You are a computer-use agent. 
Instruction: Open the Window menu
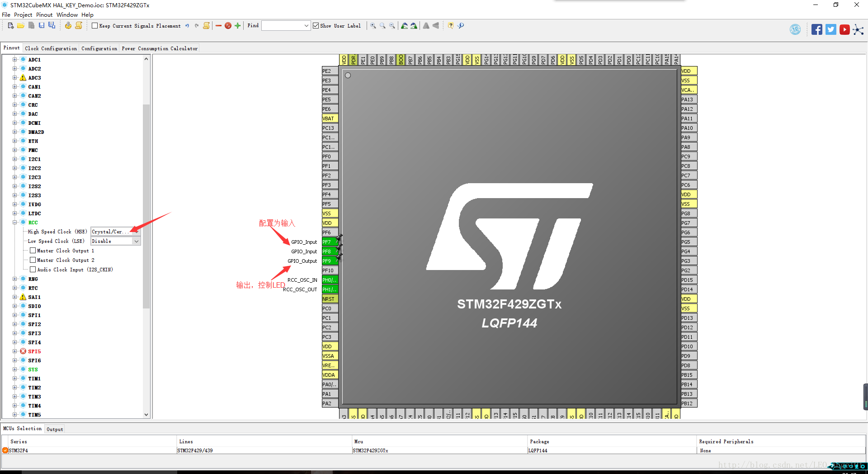point(67,15)
